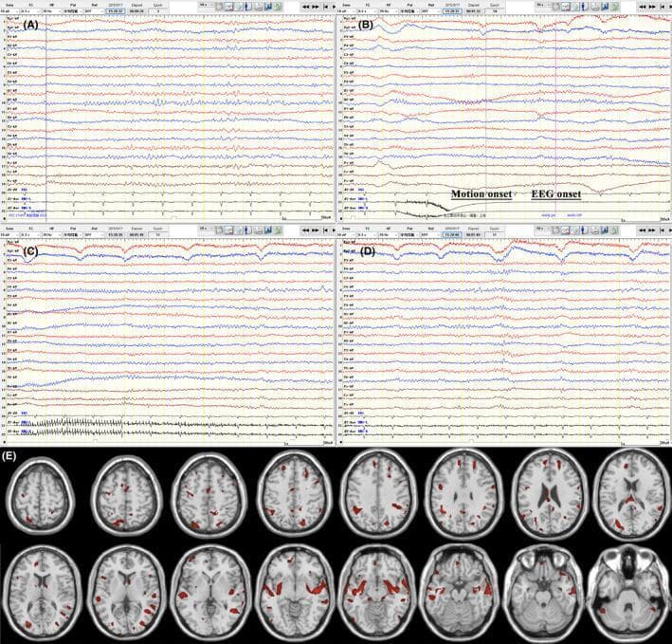Click the Elapsed time field in panel C
672x644 pixels.
point(137,235)
